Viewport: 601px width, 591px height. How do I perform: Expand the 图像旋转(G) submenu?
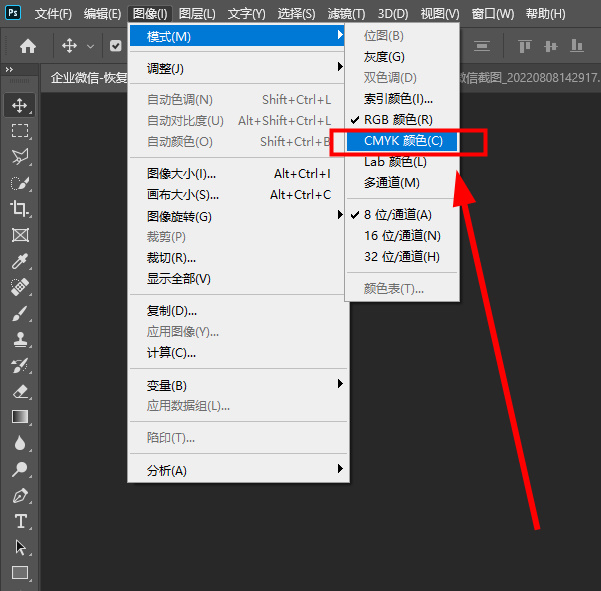tap(237, 217)
